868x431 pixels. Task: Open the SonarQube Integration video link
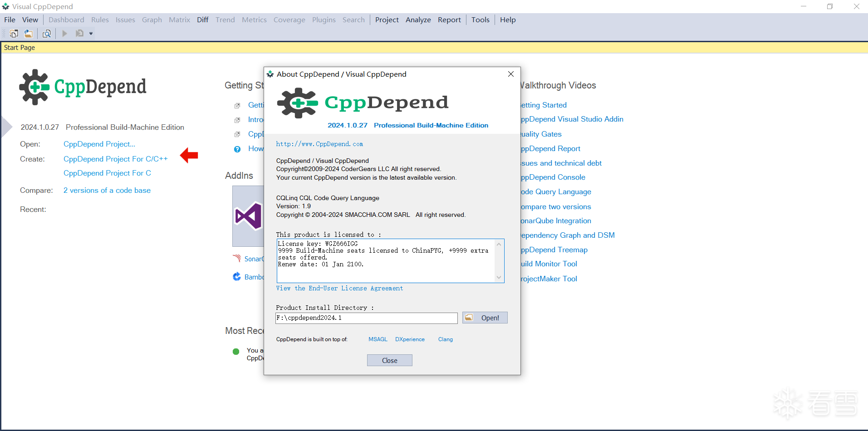pyautogui.click(x=556, y=221)
